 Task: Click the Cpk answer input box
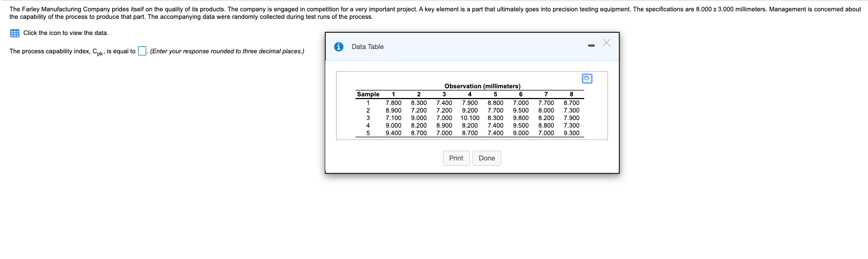coord(142,51)
